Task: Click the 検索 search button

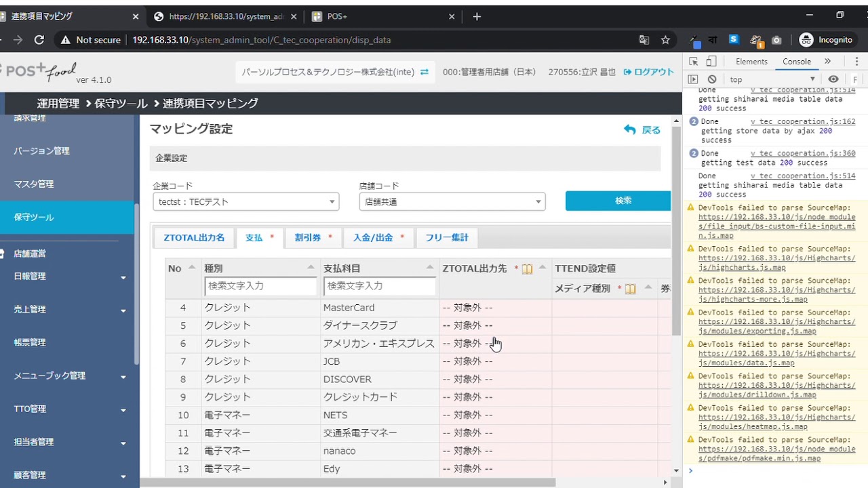Action: 618,201
